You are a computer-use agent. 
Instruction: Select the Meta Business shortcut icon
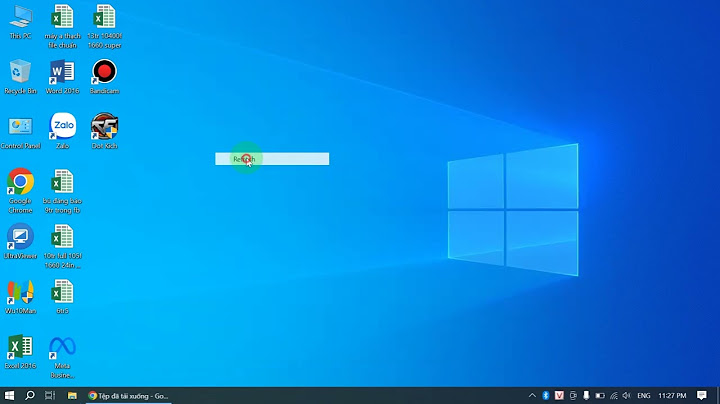62,357
